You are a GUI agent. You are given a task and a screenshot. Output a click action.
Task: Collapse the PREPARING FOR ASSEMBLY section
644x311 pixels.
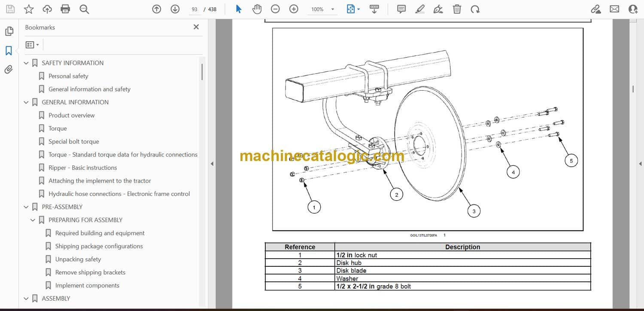tap(33, 220)
